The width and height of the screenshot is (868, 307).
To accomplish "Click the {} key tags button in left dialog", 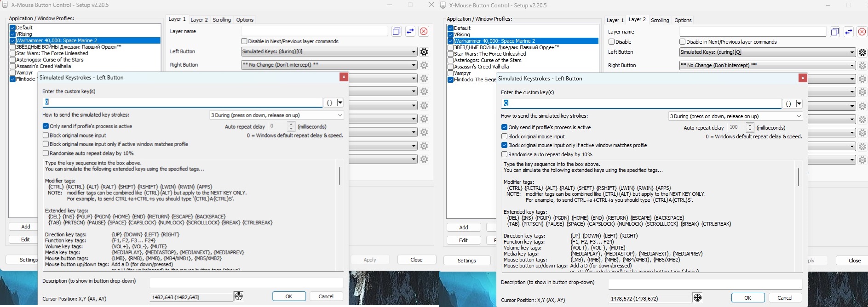I will coord(329,102).
